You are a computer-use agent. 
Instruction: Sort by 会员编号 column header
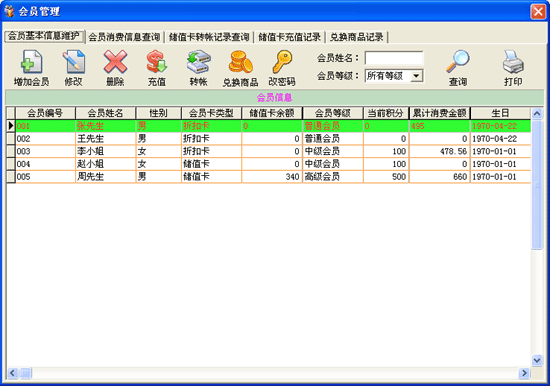coord(45,113)
